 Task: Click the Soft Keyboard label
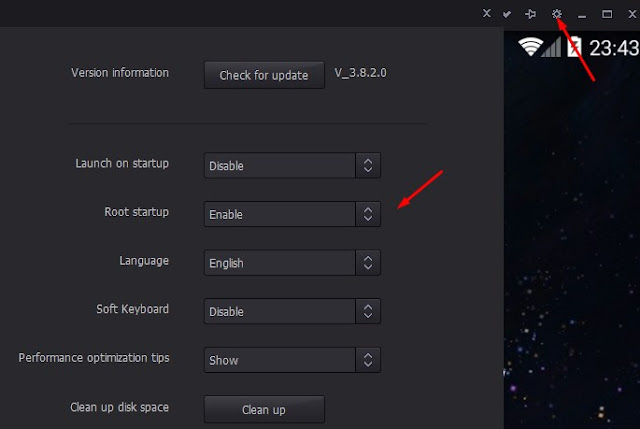132,309
